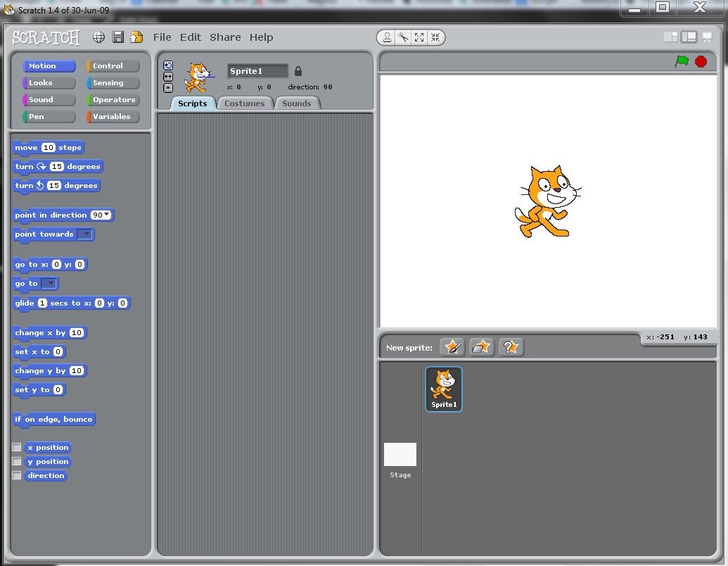Stop all scripts with red button
Screen dimensions: 728x566
click(701, 61)
